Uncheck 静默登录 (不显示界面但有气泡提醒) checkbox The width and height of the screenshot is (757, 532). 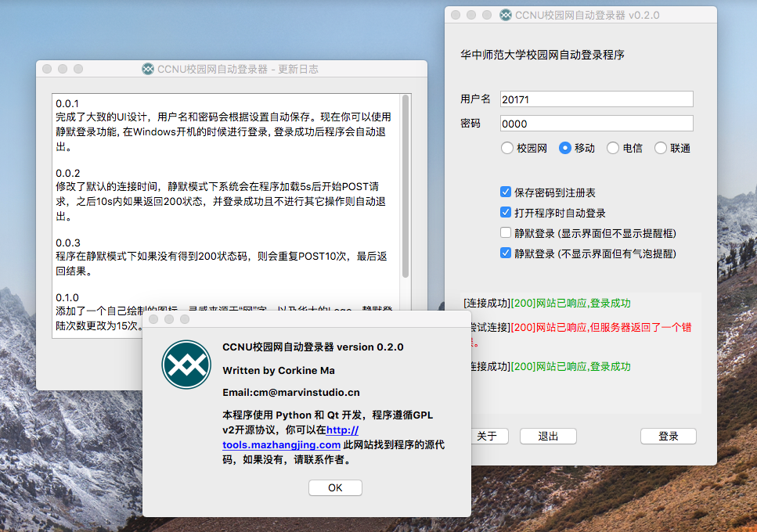click(x=506, y=253)
